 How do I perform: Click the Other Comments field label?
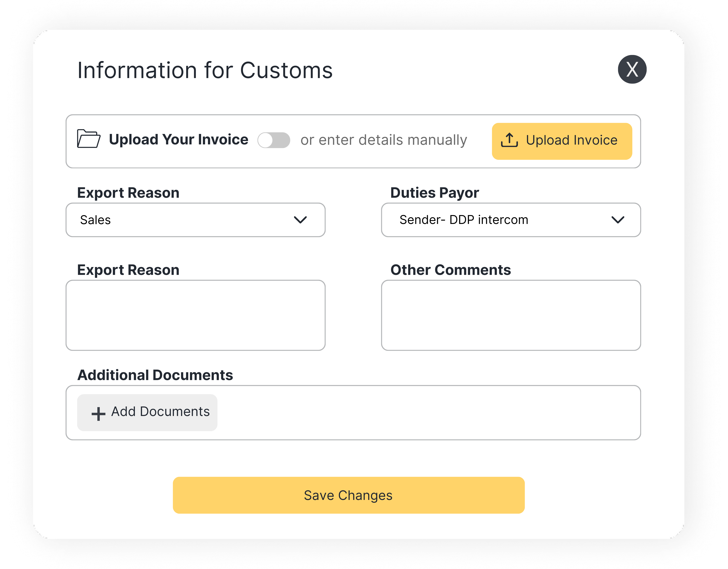450,270
